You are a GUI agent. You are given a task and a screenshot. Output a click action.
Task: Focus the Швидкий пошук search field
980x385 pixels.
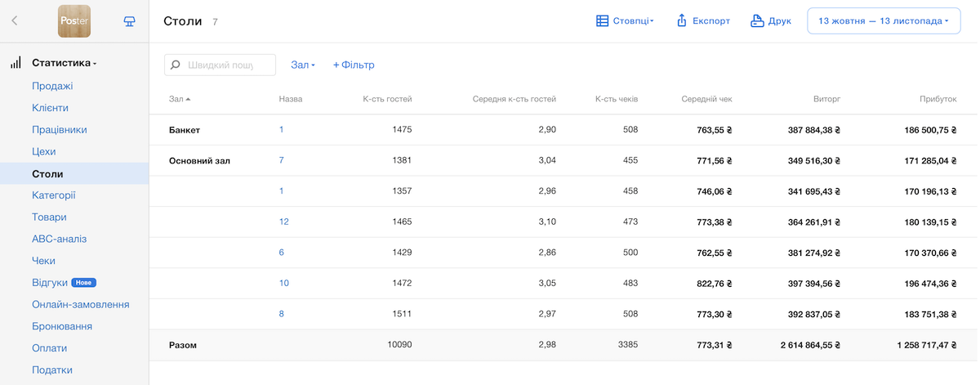pyautogui.click(x=220, y=65)
